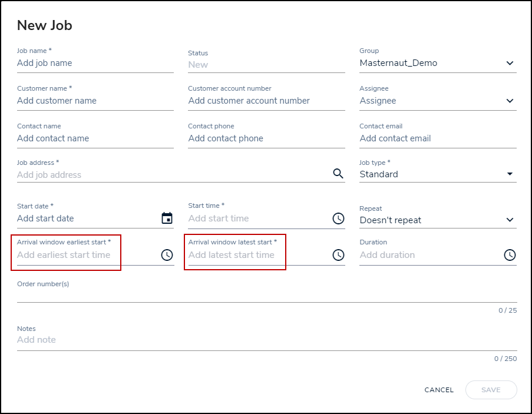Image resolution: width=532 pixels, height=414 pixels.
Task: Focus the Order number(s) input field
Action: pos(267,295)
